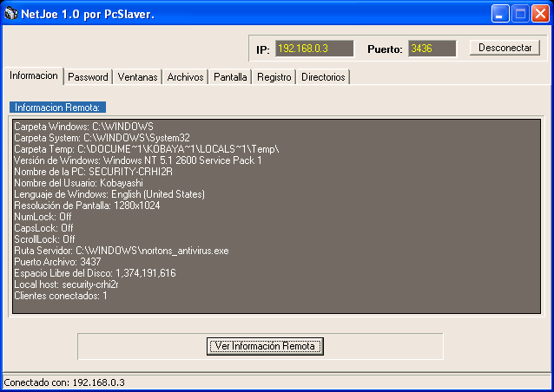Click the IP address input field

pos(314,49)
